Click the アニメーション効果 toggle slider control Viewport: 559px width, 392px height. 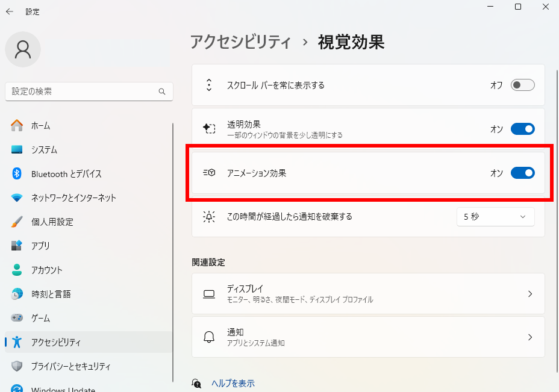(522, 173)
